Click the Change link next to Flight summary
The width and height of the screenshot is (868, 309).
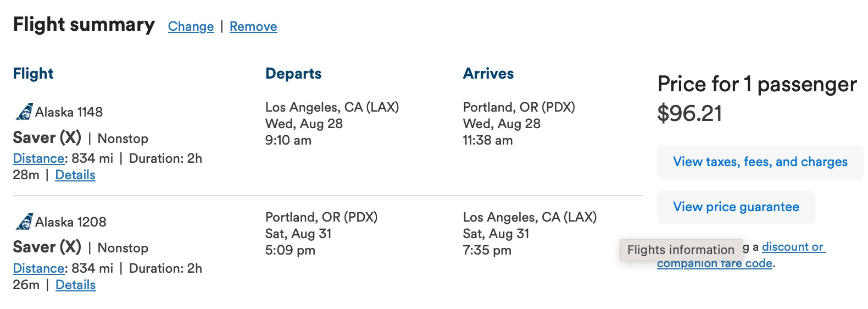[191, 26]
